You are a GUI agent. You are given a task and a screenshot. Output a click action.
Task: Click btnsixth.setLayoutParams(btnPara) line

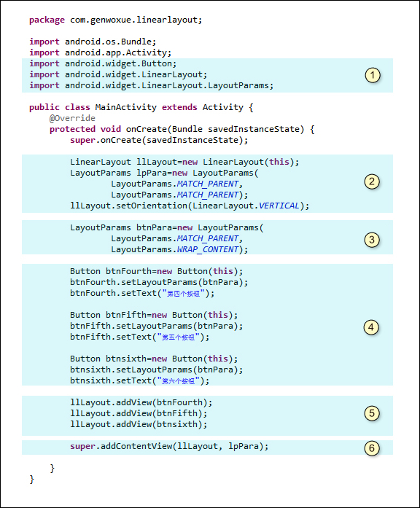pos(157,370)
